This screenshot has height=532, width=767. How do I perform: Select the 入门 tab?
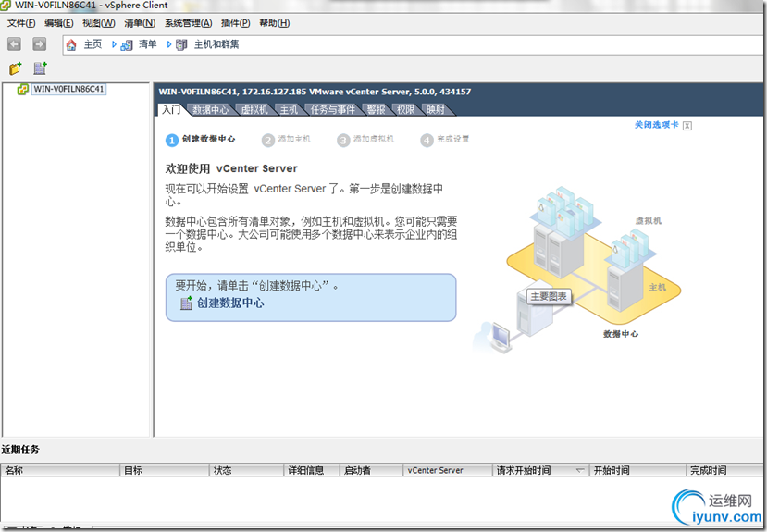tap(171, 109)
